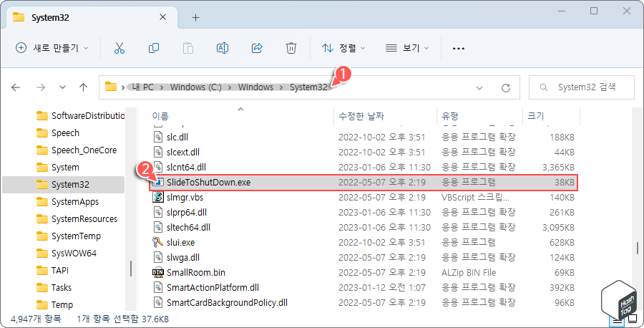Select Temp folder in navigation pane
644x328 pixels.
(63, 305)
